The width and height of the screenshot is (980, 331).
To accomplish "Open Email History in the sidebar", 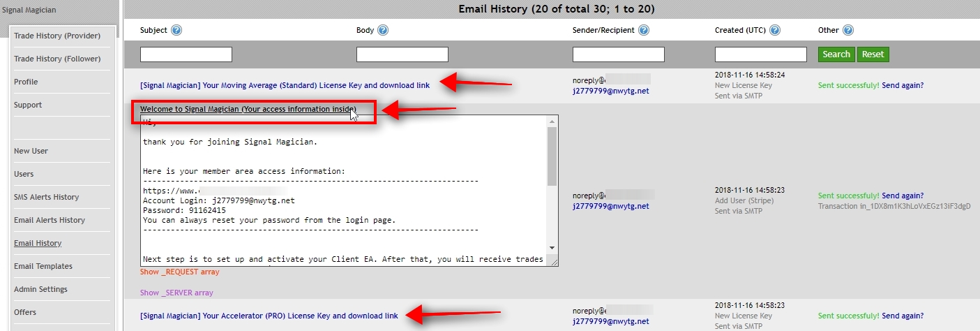I will [x=38, y=243].
